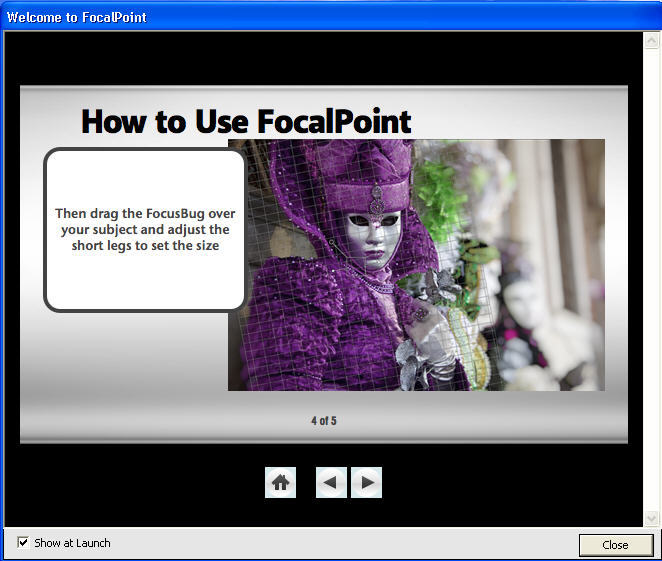Uncheck the Show at Launch checkbox
The width and height of the screenshot is (662, 561).
23,543
